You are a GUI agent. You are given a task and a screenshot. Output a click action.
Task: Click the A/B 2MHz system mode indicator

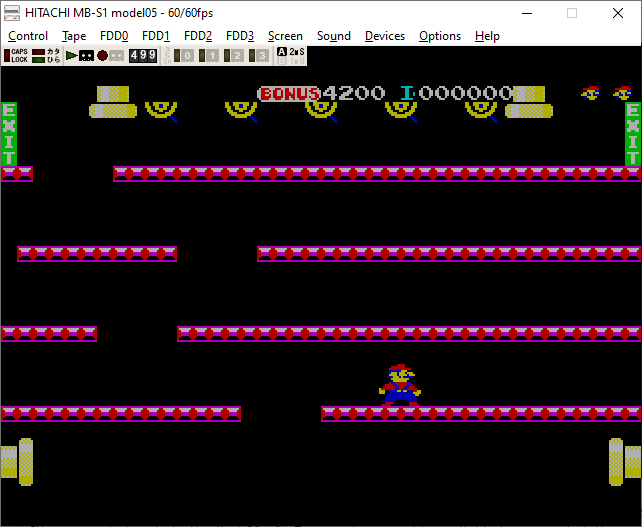(291, 56)
